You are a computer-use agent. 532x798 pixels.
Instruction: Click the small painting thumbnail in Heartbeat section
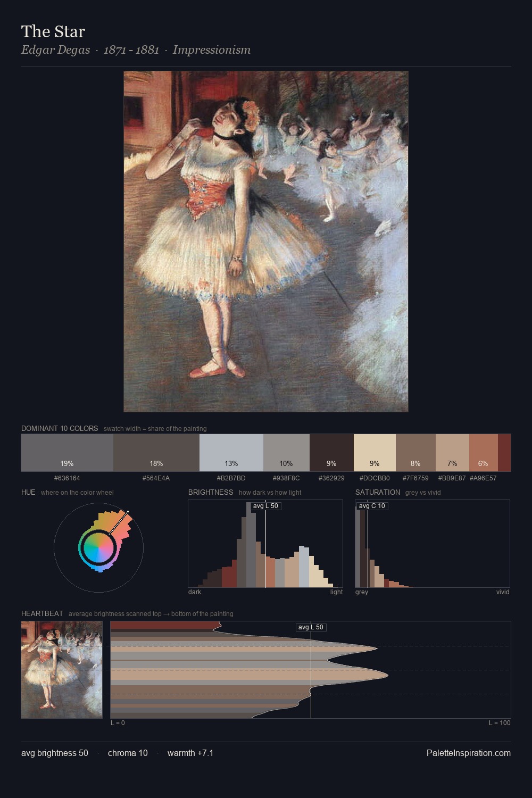[62, 670]
